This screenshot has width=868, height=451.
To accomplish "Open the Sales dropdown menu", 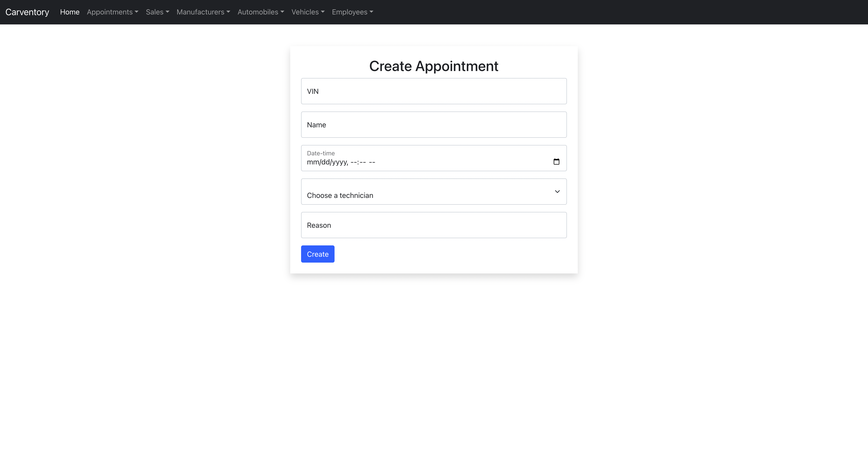I will coord(157,12).
